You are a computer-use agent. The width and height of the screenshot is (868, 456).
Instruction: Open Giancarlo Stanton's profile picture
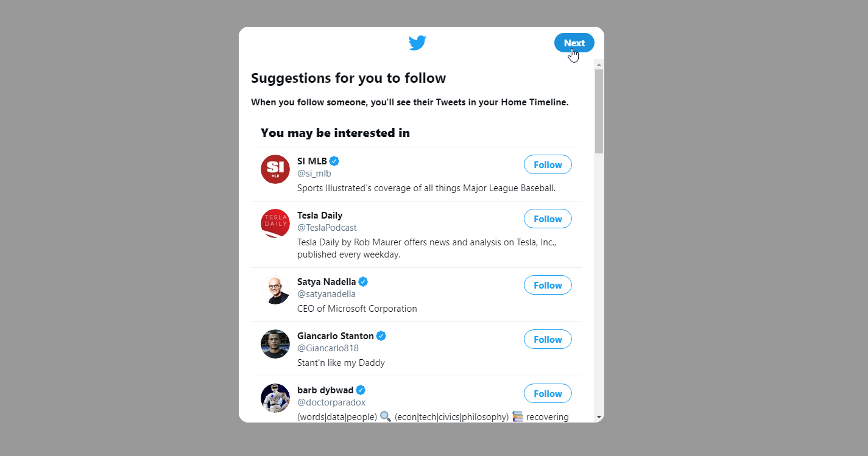[x=275, y=344]
